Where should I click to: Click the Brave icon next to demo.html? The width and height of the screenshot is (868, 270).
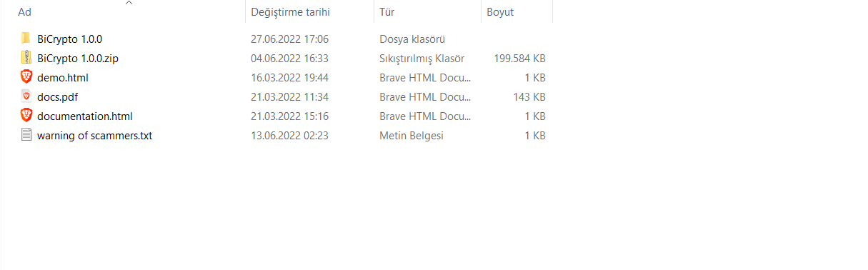coord(26,77)
